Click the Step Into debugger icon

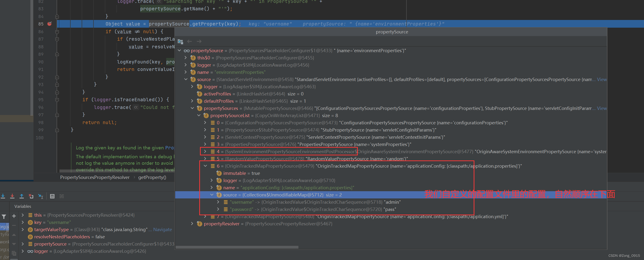click(3, 196)
